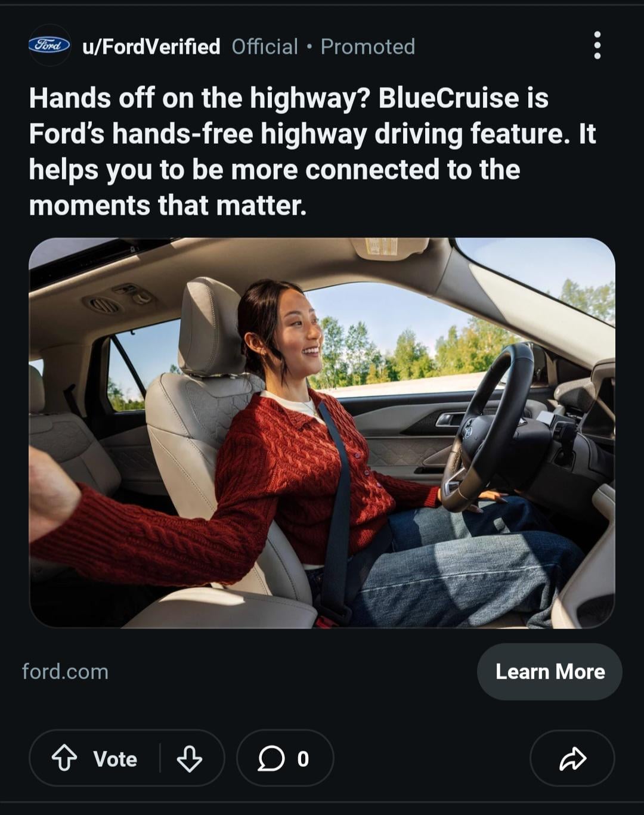
Task: Click the steering wheel in the photo
Action: [x=487, y=426]
